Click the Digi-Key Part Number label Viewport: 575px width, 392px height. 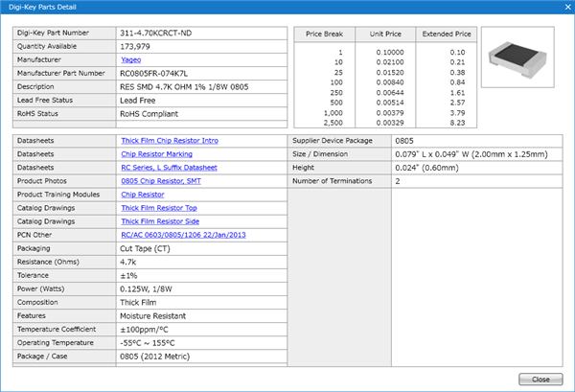pyautogui.click(x=53, y=33)
